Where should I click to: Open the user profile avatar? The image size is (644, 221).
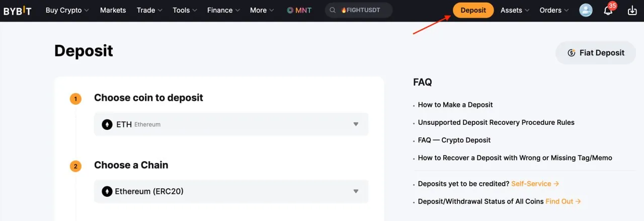tap(586, 10)
